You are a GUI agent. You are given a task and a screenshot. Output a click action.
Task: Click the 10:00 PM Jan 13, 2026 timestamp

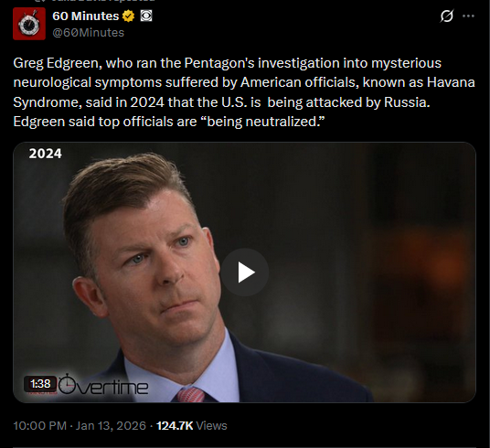[80, 425]
